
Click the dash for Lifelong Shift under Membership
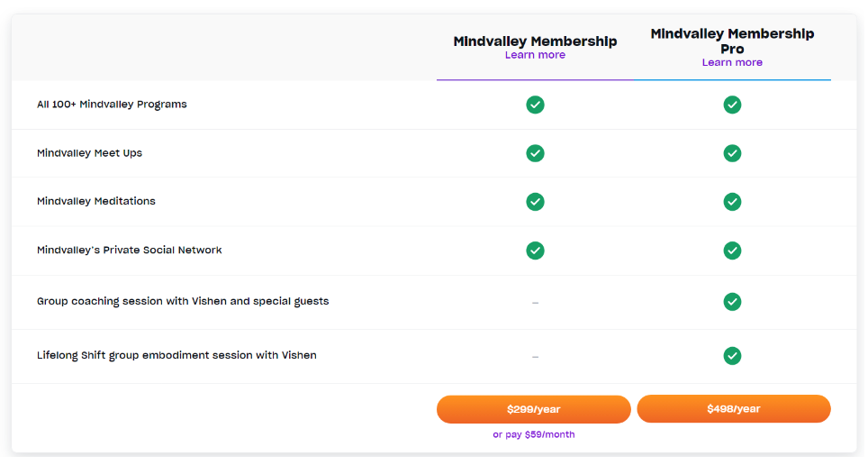pyautogui.click(x=535, y=357)
